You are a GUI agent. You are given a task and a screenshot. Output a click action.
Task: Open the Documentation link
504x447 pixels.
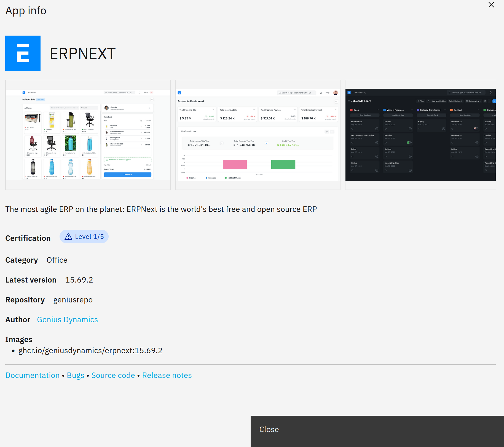click(x=33, y=375)
